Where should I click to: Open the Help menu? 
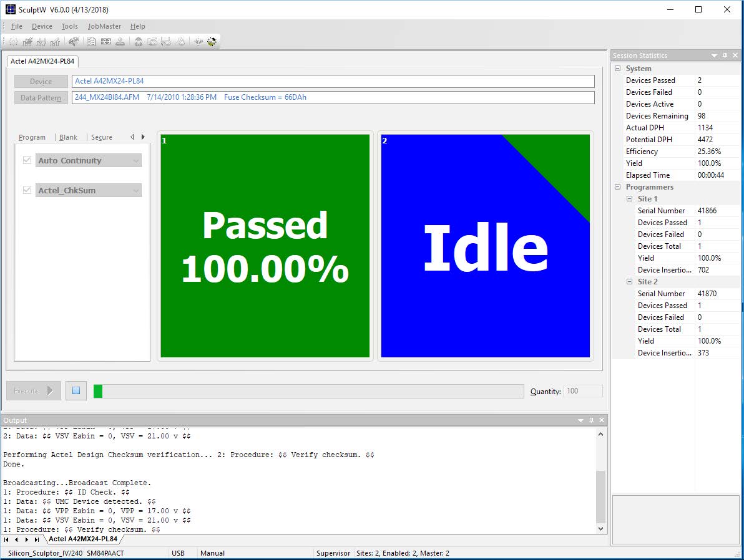[137, 26]
